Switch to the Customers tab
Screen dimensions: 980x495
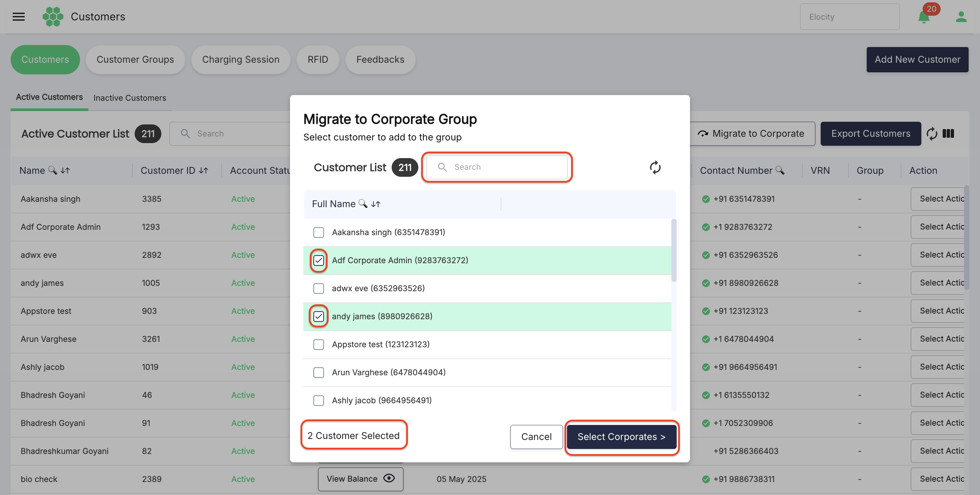click(x=45, y=60)
